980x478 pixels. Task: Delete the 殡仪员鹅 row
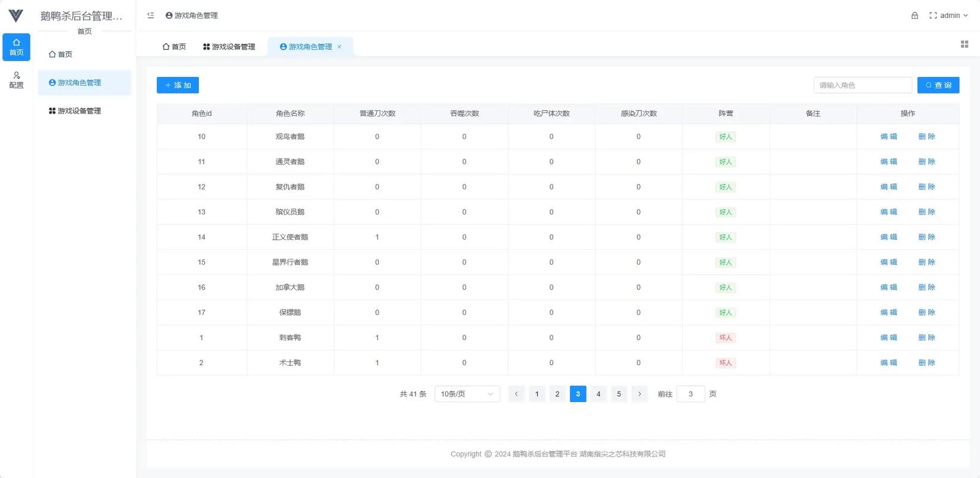927,212
